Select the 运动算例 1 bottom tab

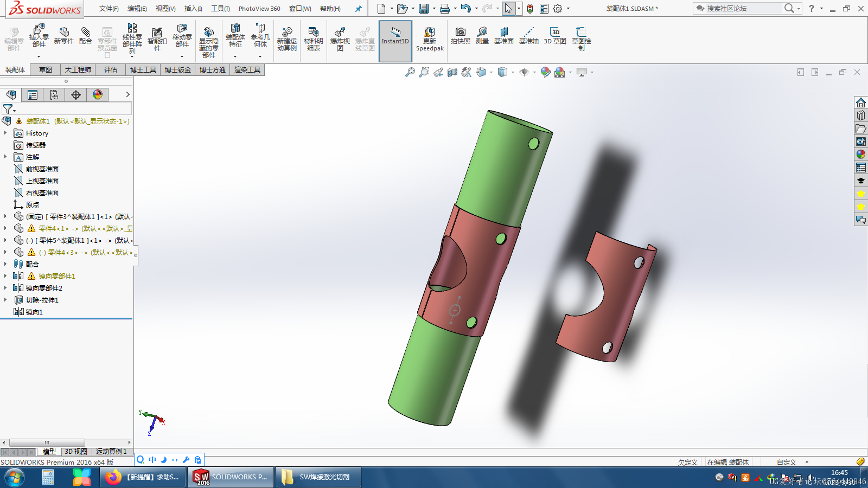click(111, 452)
